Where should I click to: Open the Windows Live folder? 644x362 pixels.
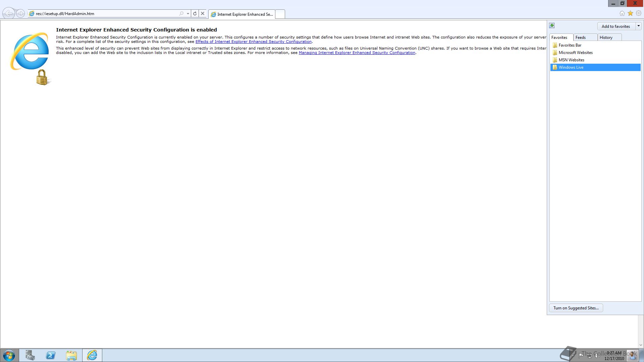click(x=595, y=67)
